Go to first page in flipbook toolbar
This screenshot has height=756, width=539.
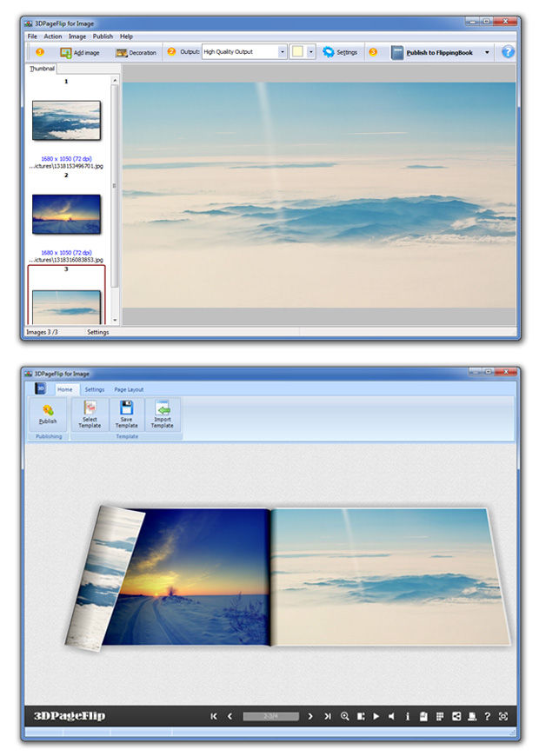[x=214, y=717]
